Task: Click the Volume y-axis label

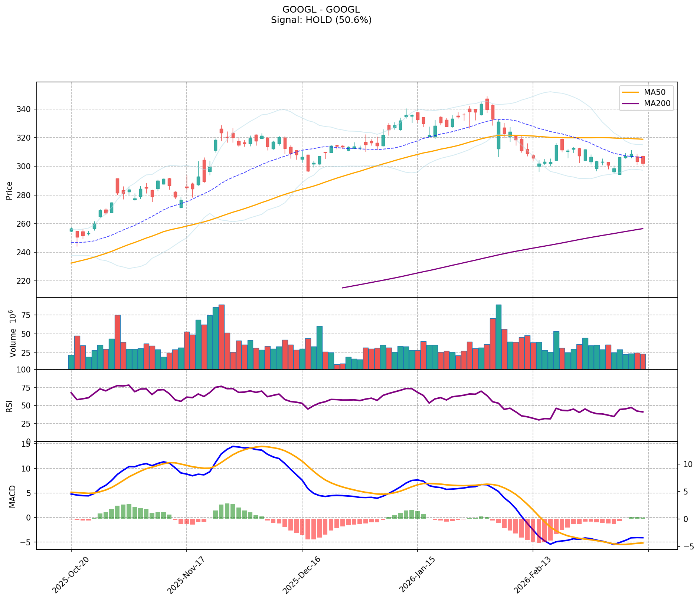Action: pos(13,334)
